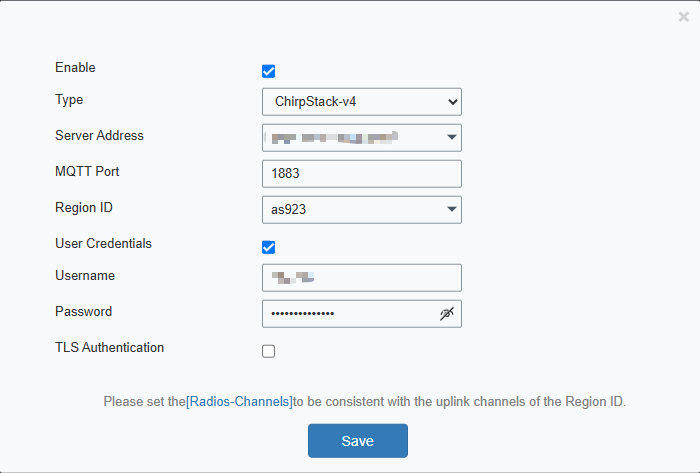The image size is (700, 473).
Task: Toggle password visibility eye icon
Action: [x=447, y=314]
